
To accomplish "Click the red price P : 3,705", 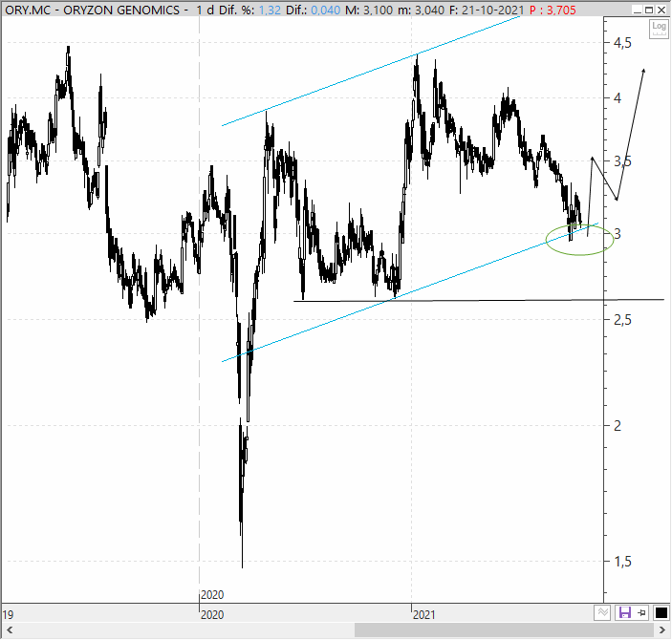I will 553,10.
